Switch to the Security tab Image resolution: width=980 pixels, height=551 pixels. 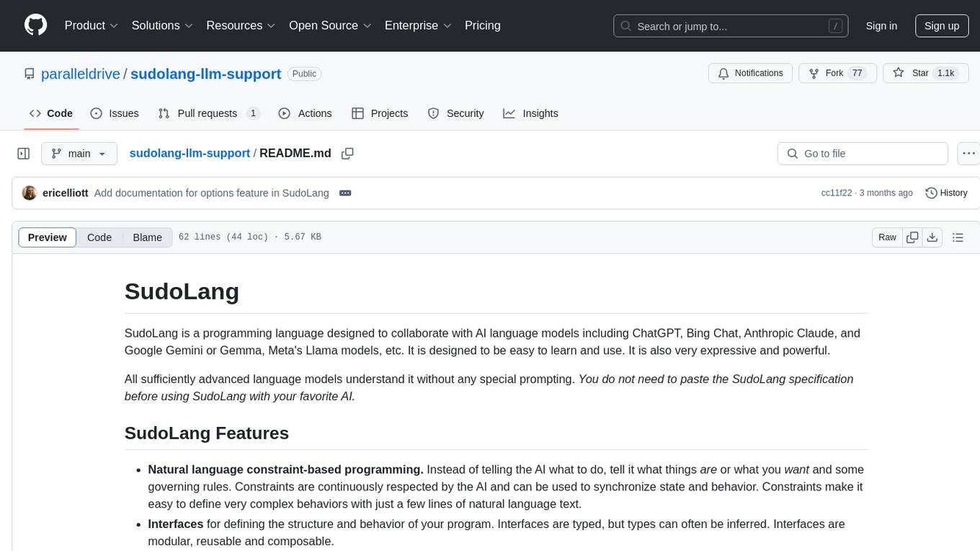pyautogui.click(x=455, y=113)
